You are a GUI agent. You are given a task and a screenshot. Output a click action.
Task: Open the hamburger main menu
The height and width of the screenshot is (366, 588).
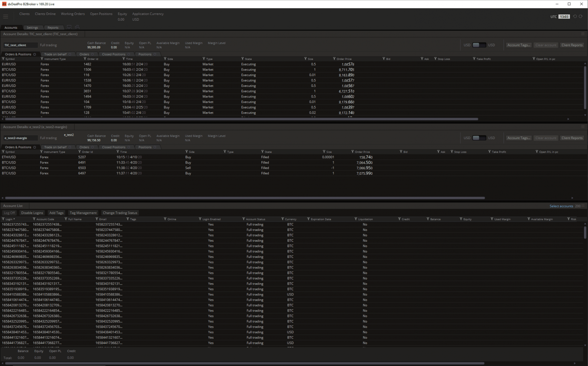coord(6,17)
